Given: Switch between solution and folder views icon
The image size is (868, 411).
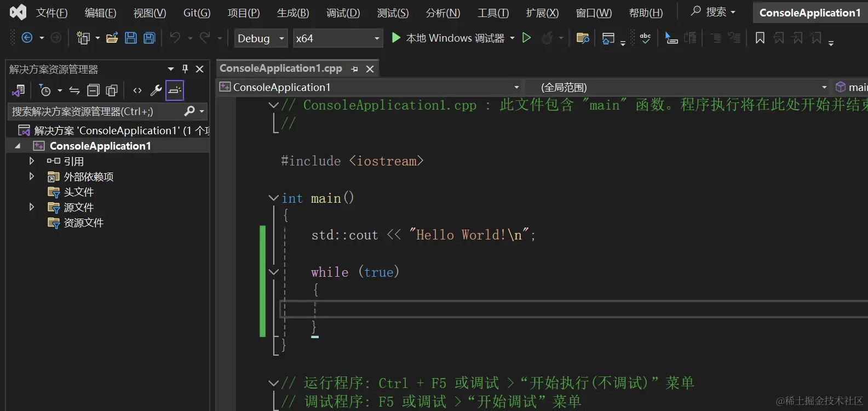Looking at the screenshot, I should tap(18, 90).
